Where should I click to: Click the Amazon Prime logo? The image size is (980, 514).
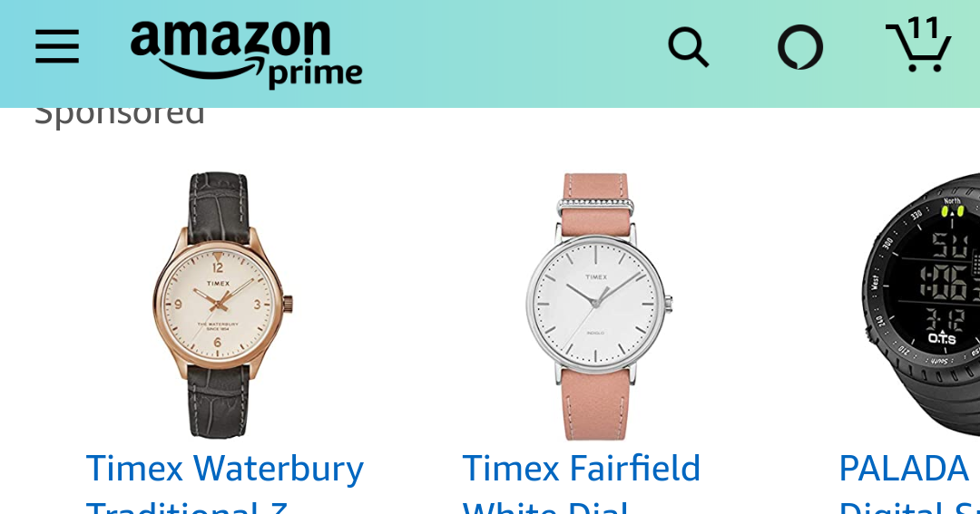(x=246, y=54)
